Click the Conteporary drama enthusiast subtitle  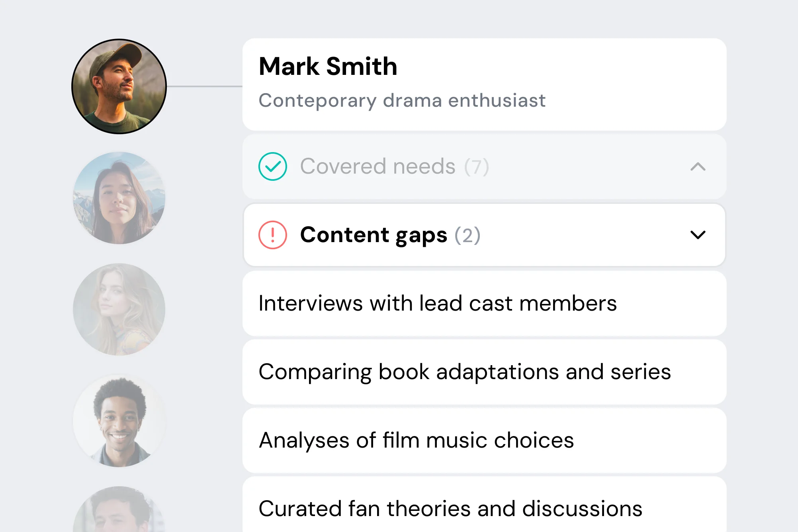(x=402, y=100)
